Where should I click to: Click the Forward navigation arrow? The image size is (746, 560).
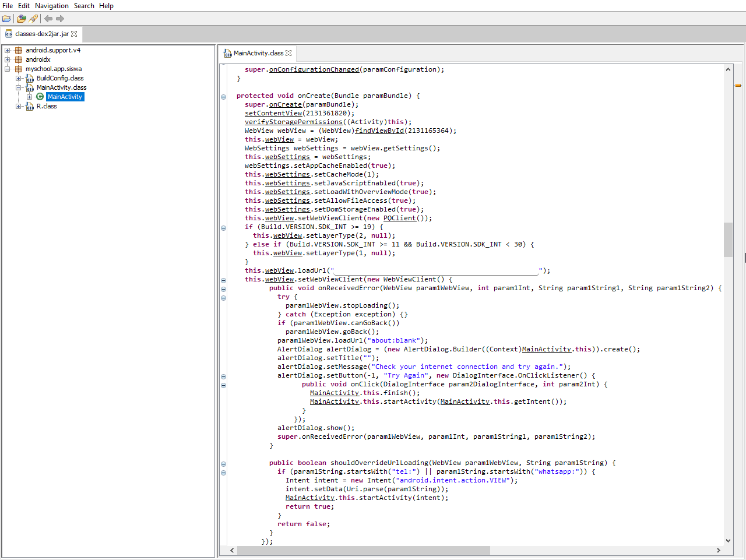[60, 19]
